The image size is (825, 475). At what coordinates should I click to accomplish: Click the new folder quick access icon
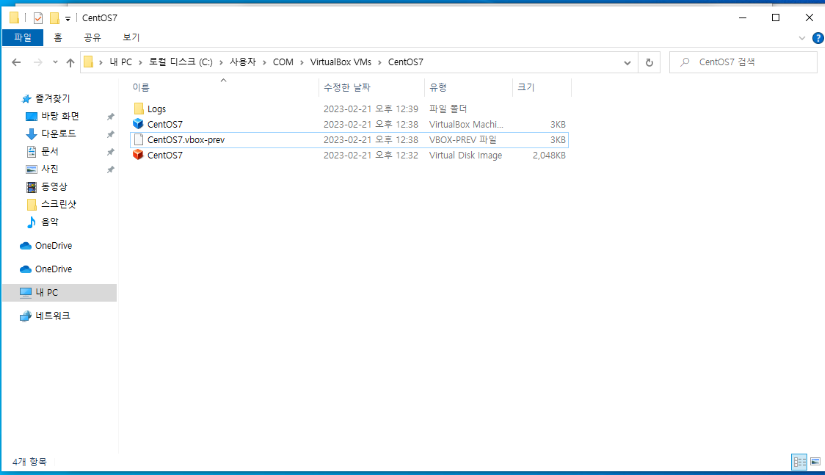(x=54, y=18)
